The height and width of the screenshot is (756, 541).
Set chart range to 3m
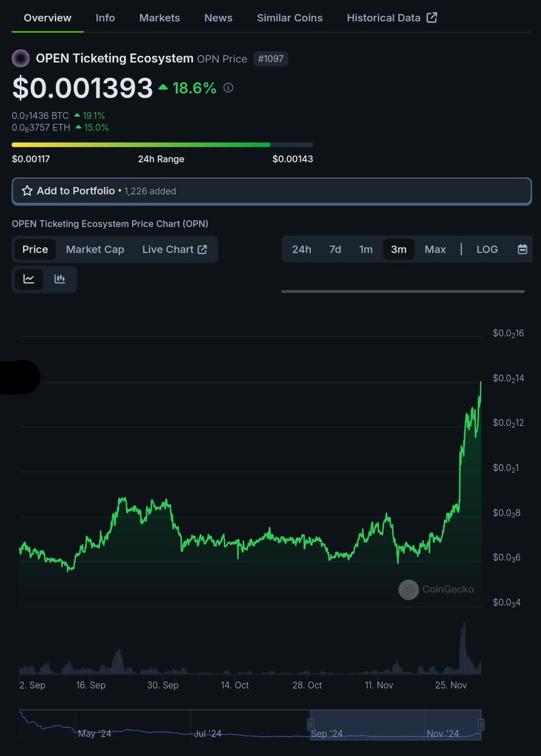[398, 249]
